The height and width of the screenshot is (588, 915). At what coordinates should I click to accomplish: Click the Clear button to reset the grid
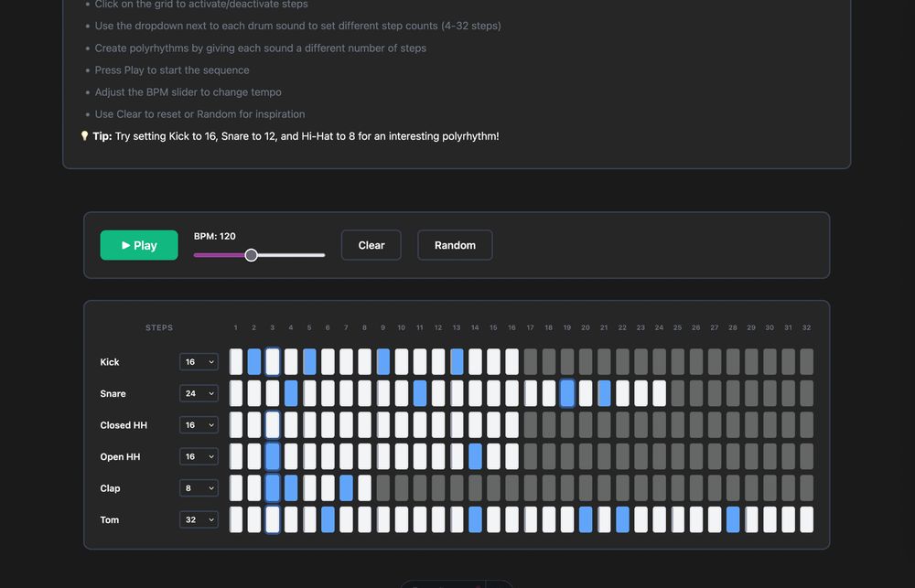[371, 245]
